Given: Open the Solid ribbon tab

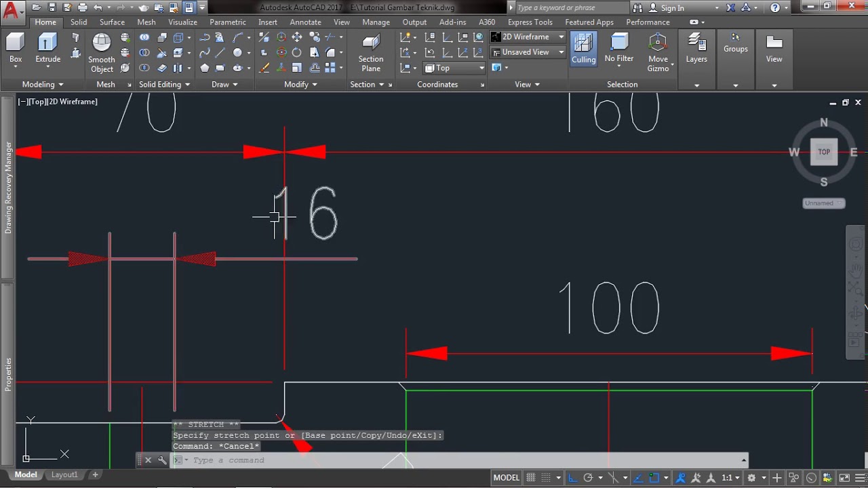Looking at the screenshot, I should click(x=79, y=22).
